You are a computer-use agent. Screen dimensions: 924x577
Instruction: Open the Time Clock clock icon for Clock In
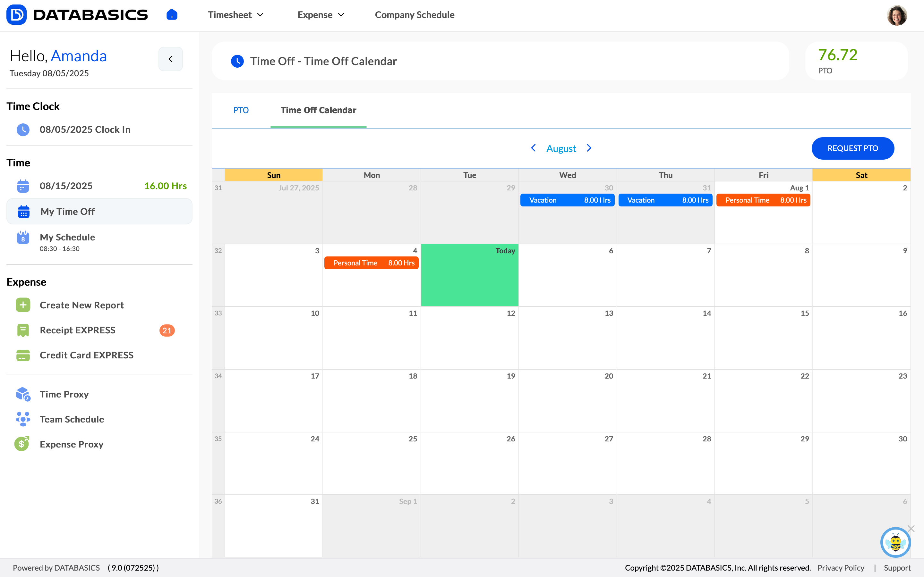click(23, 130)
